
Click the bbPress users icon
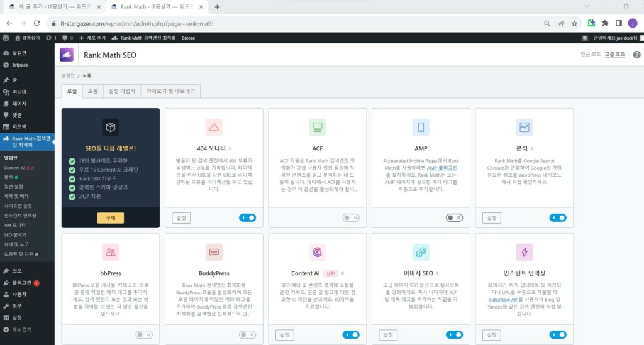tap(111, 252)
